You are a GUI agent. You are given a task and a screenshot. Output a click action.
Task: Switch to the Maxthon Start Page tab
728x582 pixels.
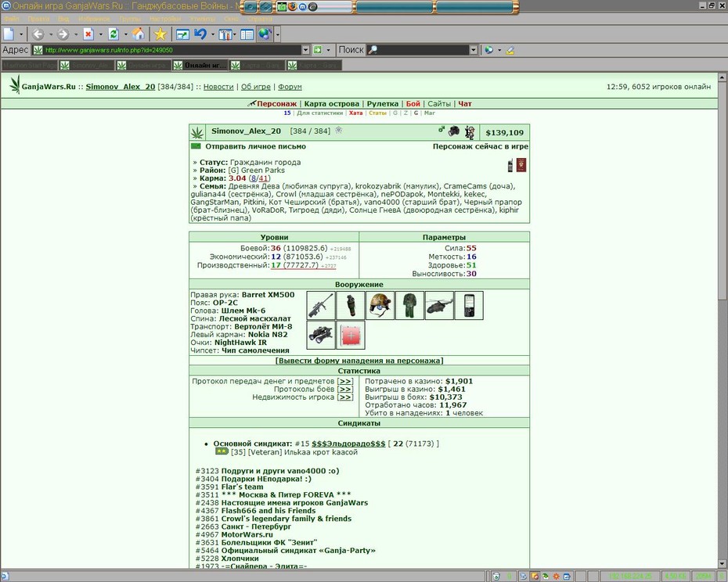30,66
